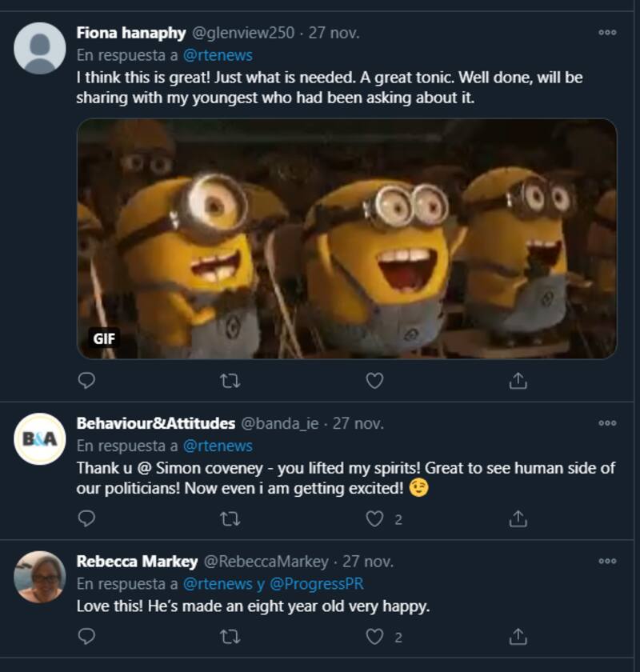Expand more options on Rebecca Markey's tweet
640x672 pixels.
(607, 562)
